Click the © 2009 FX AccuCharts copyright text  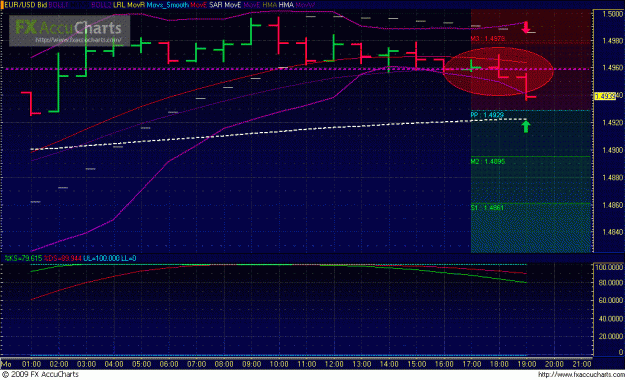(x=40, y=374)
